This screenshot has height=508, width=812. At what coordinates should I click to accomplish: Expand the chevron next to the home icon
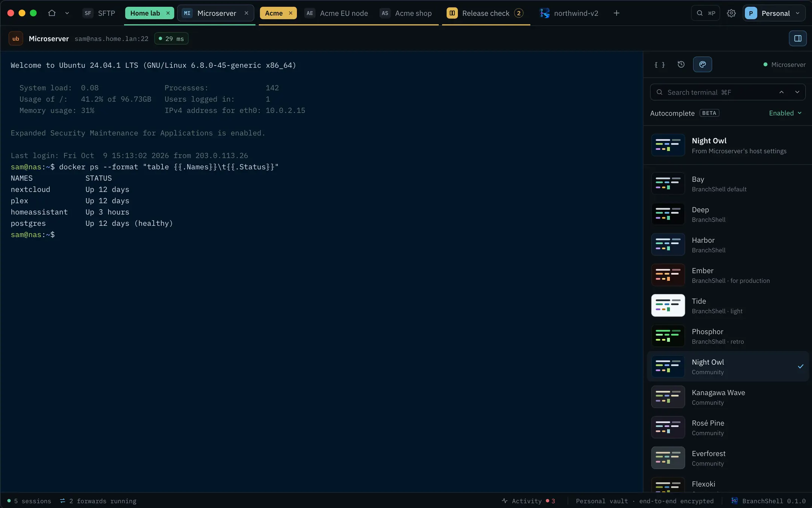pyautogui.click(x=67, y=13)
